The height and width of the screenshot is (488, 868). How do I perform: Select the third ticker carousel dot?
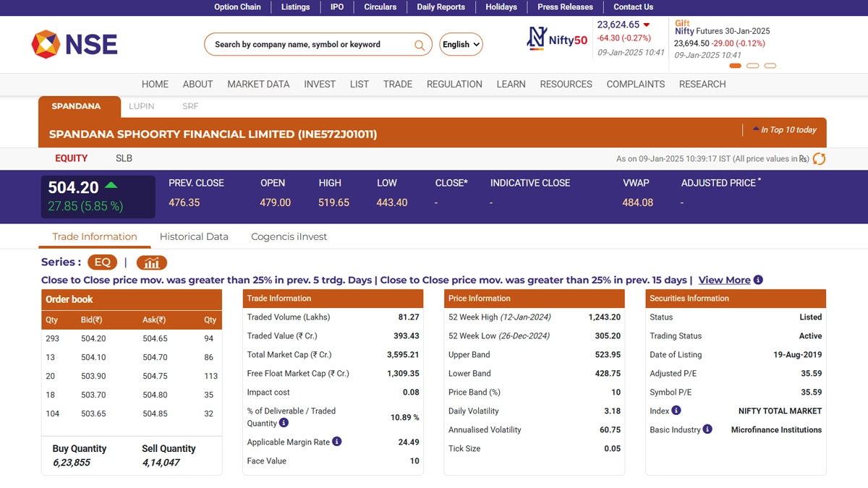coord(770,66)
